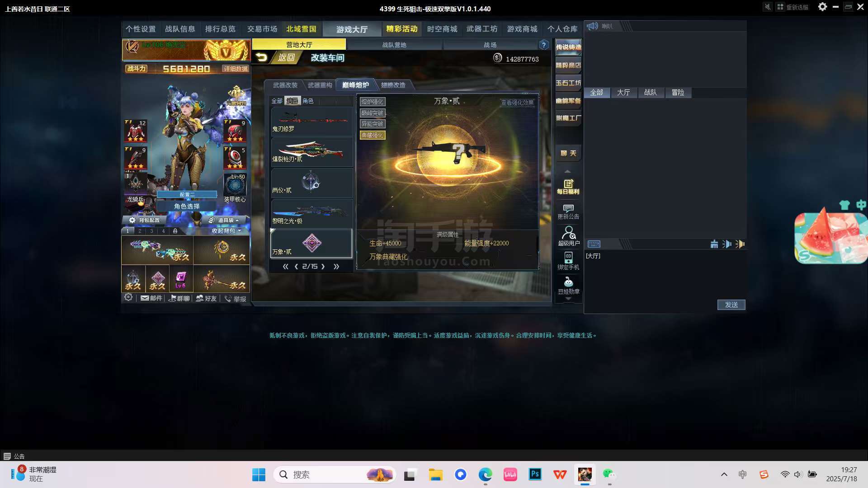This screenshot has height=488, width=868.
Task: Open the help question mark icon
Action: pyautogui.click(x=544, y=45)
